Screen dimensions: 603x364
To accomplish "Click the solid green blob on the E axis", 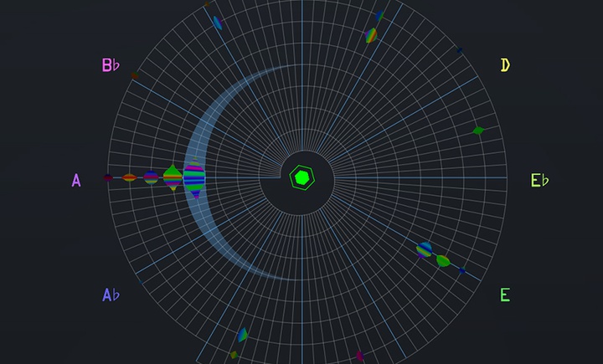I will tap(443, 260).
